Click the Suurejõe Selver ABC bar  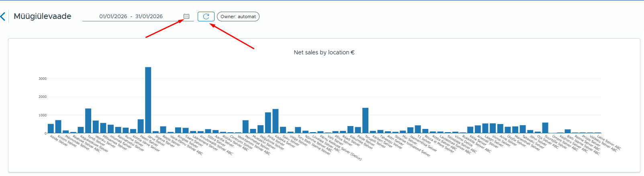click(x=545, y=128)
